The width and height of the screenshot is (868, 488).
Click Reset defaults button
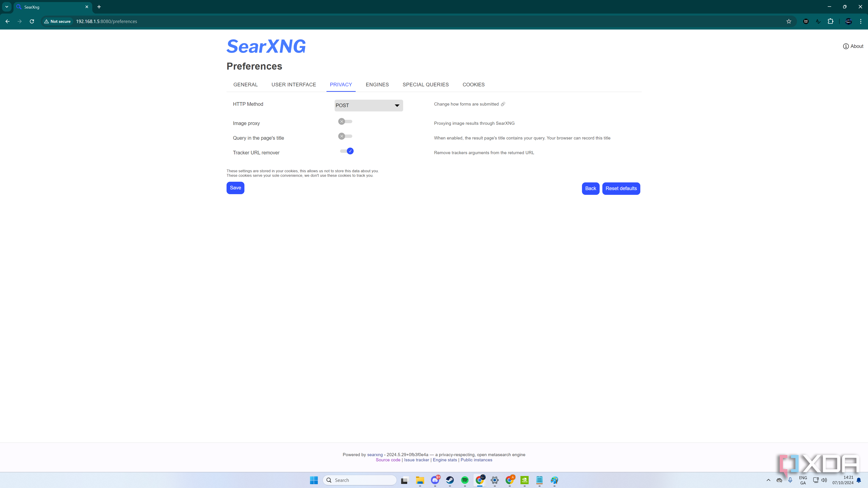[621, 189]
